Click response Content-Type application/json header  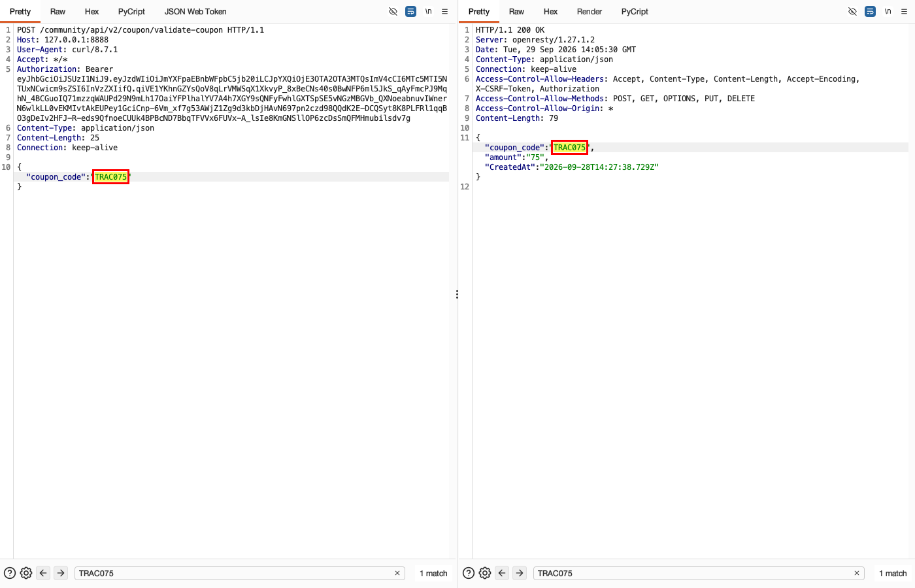544,59
